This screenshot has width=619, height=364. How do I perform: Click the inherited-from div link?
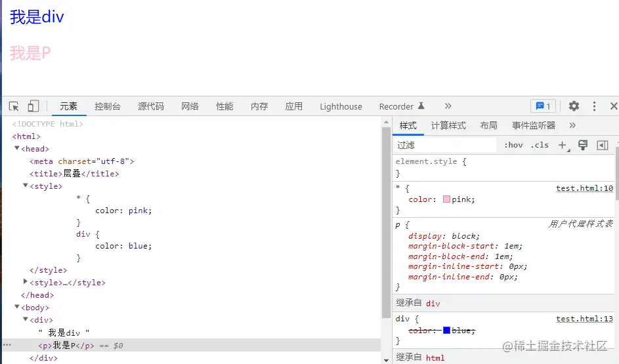pyautogui.click(x=433, y=303)
